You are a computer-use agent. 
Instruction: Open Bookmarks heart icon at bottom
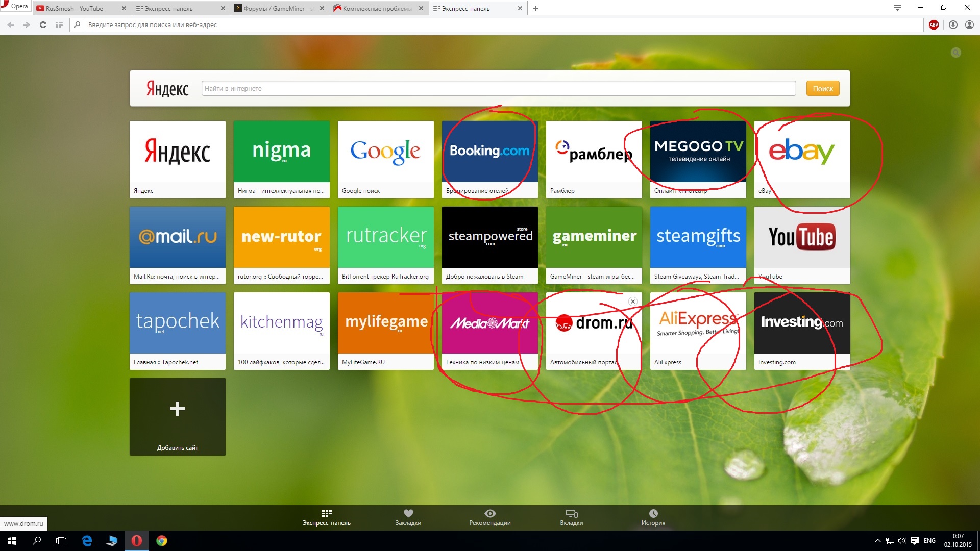tap(408, 514)
